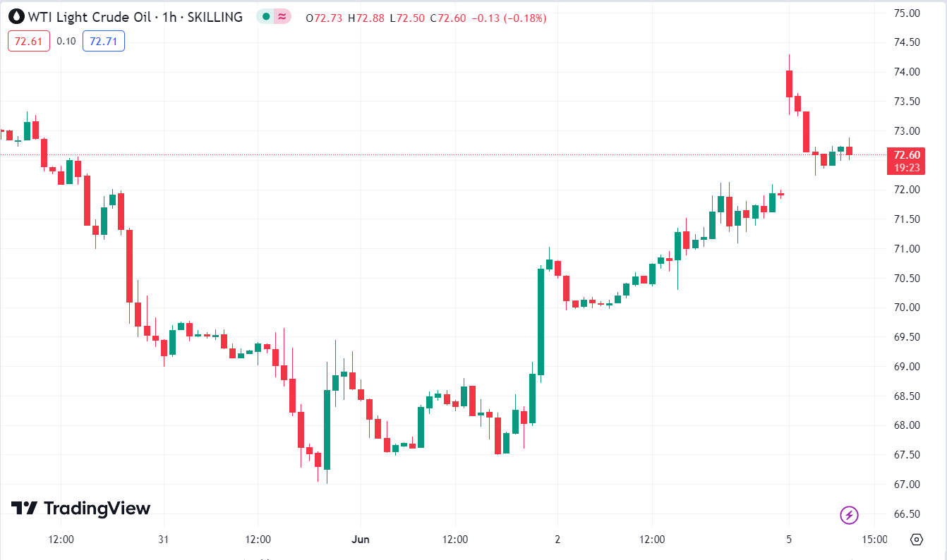Click the 19:23 candle countdown timer
This screenshot has height=560, width=947.
pos(906,168)
